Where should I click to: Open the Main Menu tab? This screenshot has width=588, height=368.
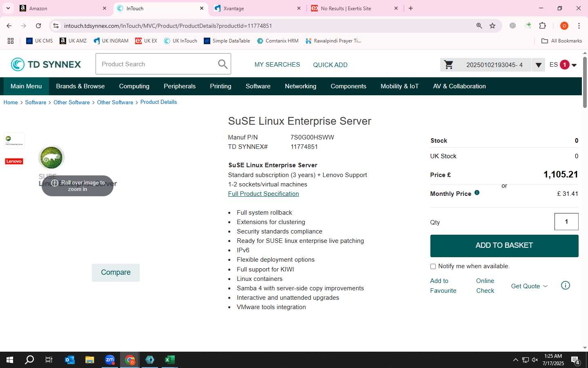coord(26,86)
